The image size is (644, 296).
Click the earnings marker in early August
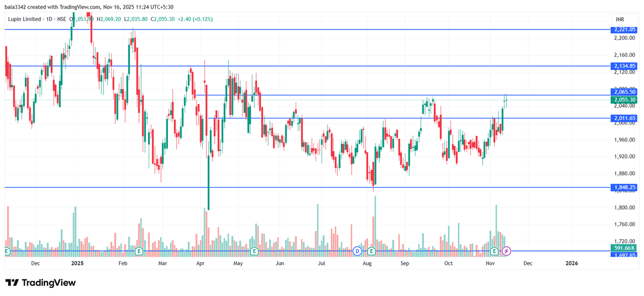[x=372, y=250]
